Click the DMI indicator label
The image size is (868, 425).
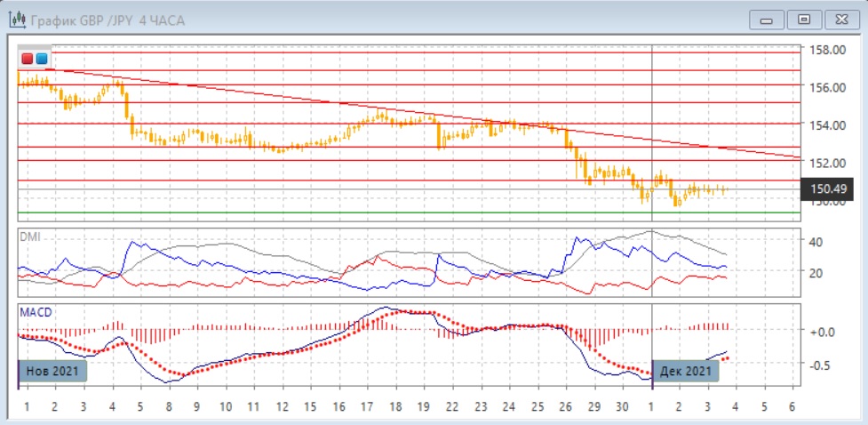pyautogui.click(x=31, y=237)
